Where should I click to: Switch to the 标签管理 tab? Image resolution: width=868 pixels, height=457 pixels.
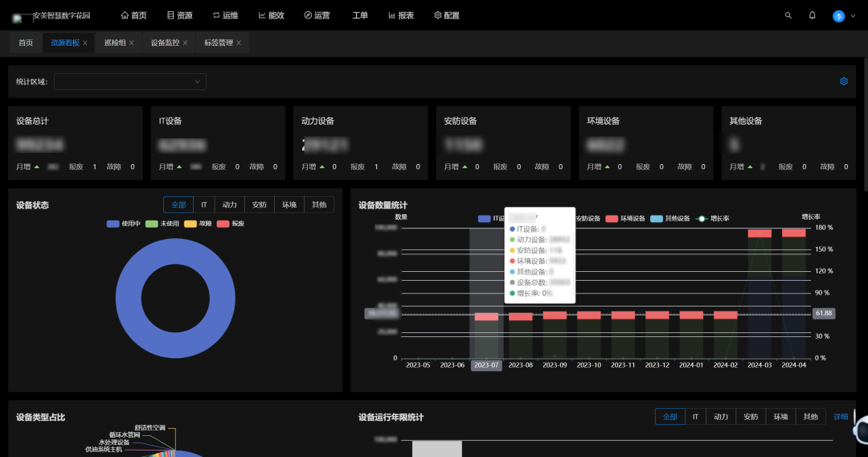pyautogui.click(x=218, y=43)
